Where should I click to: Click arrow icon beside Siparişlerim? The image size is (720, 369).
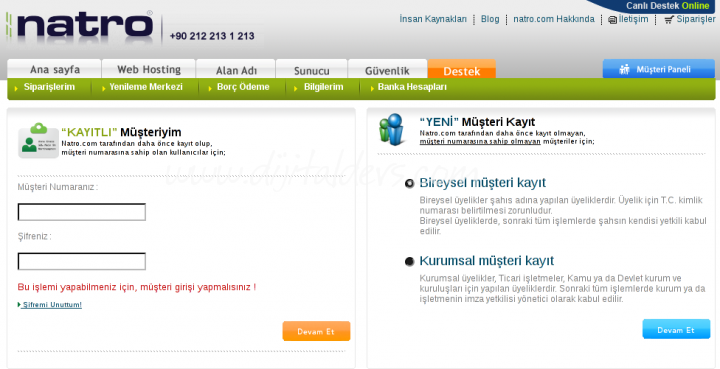pyautogui.click(x=17, y=88)
